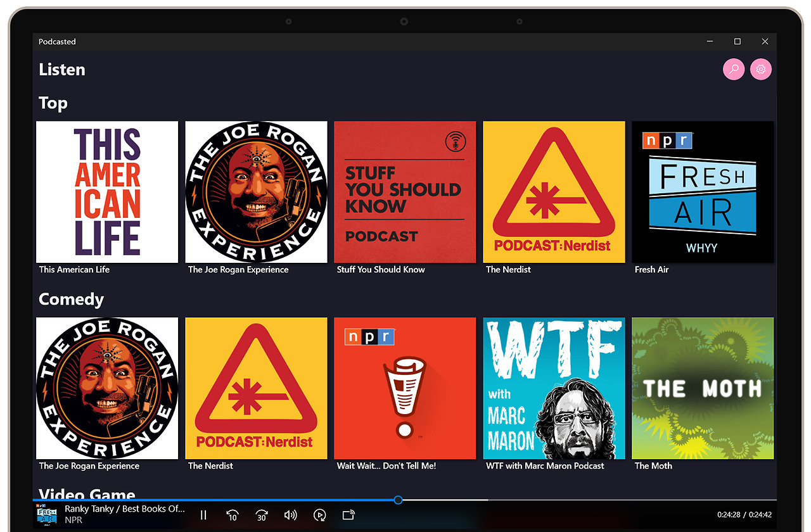This screenshot has width=811, height=532.
Task: Click 'The Moth' title text
Action: pos(653,465)
